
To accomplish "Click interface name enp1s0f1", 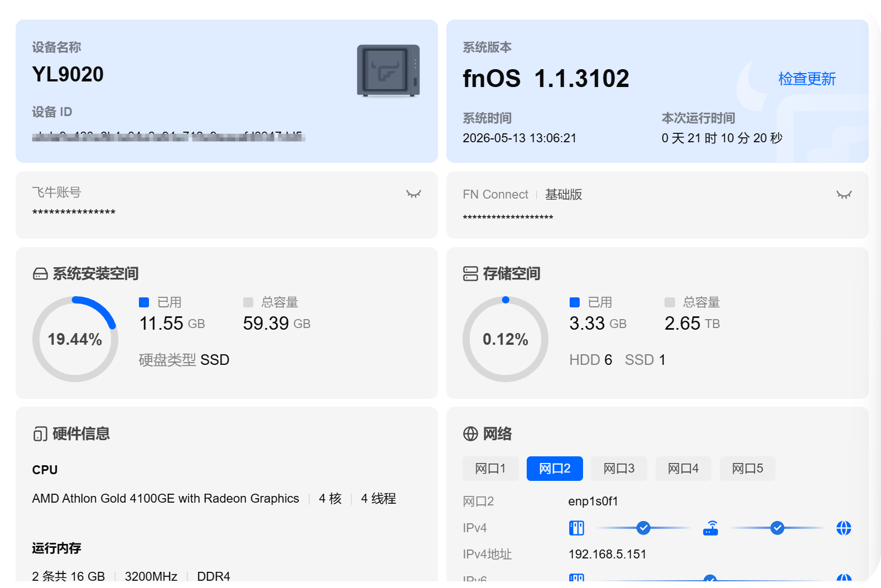I will point(593,502).
